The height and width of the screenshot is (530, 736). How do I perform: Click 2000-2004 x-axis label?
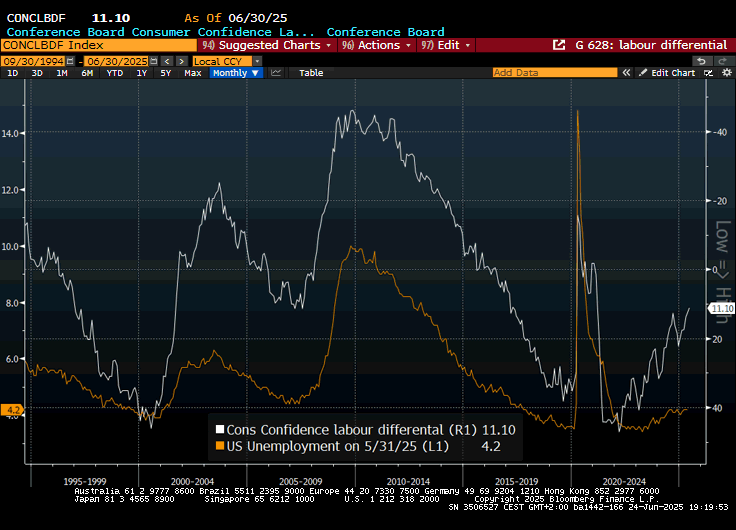pyautogui.click(x=192, y=482)
